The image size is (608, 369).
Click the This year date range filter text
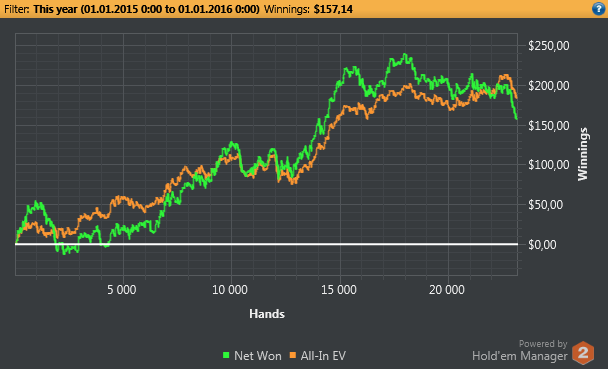(x=146, y=9)
